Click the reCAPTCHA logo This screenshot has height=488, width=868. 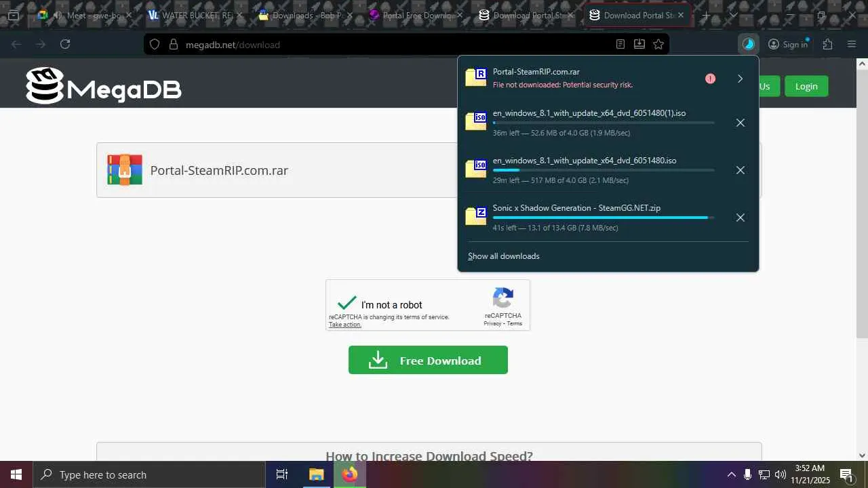[x=502, y=298]
